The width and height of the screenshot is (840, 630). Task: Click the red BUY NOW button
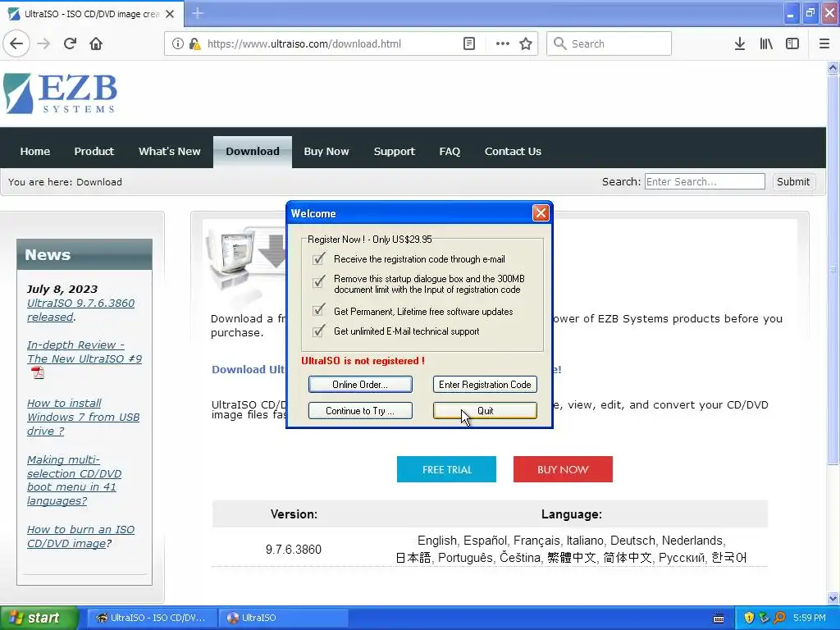click(563, 469)
